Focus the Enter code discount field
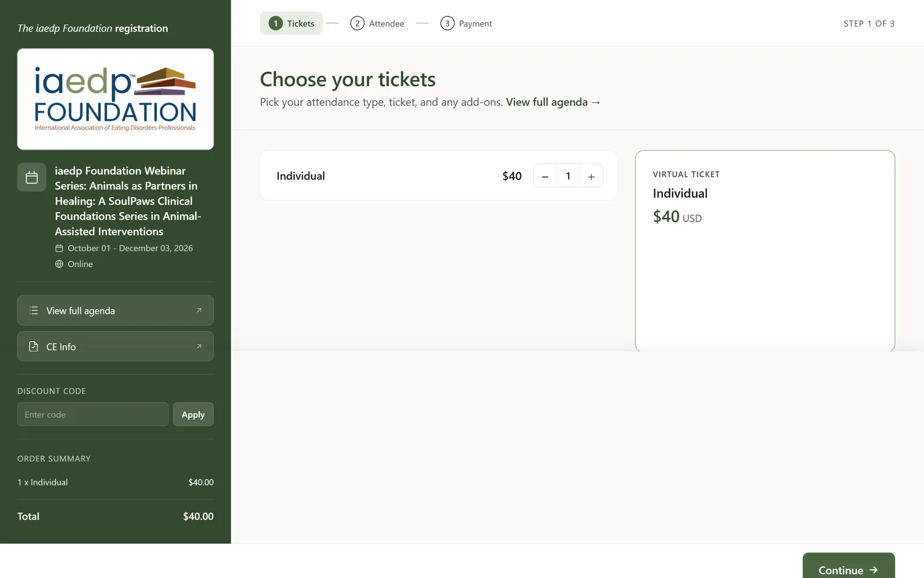This screenshot has height=578, width=924. pyautogui.click(x=93, y=414)
